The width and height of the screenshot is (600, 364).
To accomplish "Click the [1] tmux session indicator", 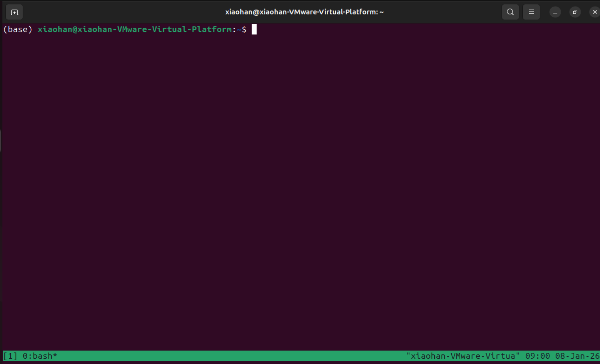I will tap(10, 356).
